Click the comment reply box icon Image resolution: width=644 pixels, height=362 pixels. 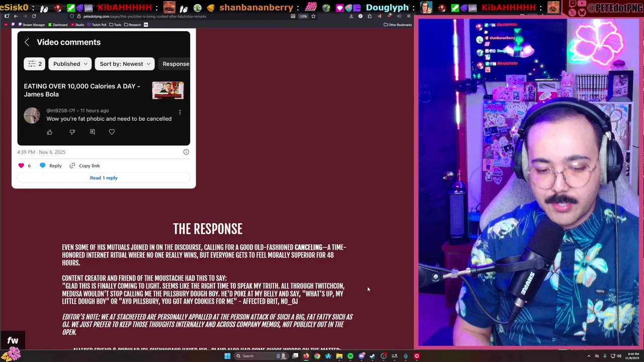point(92,132)
